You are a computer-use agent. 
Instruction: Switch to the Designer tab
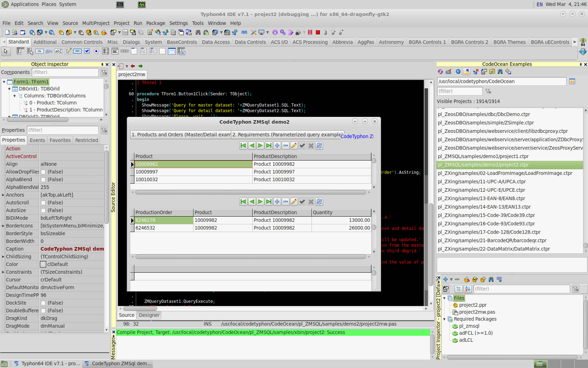(149, 315)
